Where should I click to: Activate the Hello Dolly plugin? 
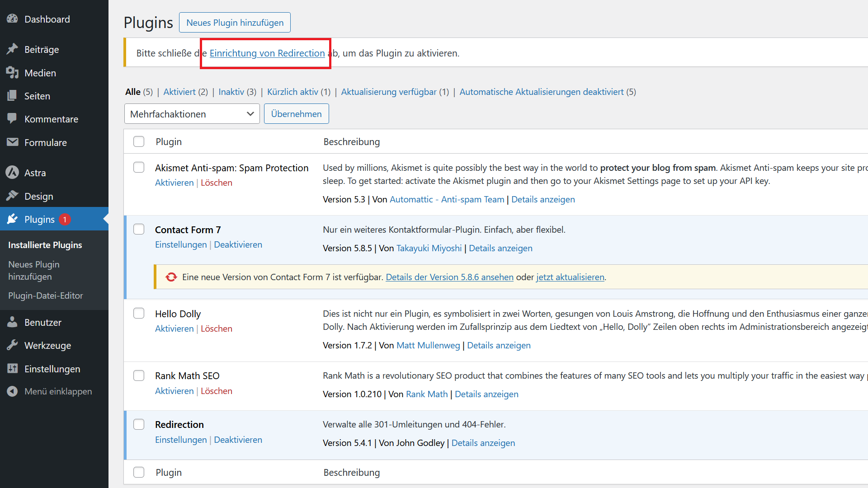tap(174, 328)
